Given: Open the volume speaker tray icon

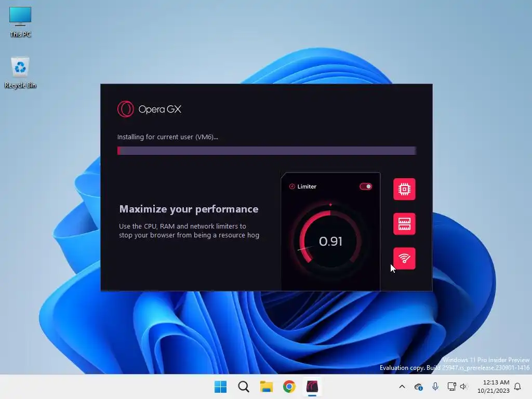Looking at the screenshot, I should tap(463, 387).
